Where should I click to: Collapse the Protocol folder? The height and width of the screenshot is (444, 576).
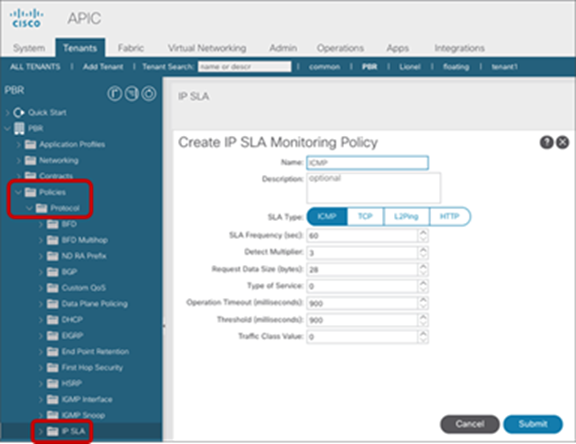click(x=29, y=208)
